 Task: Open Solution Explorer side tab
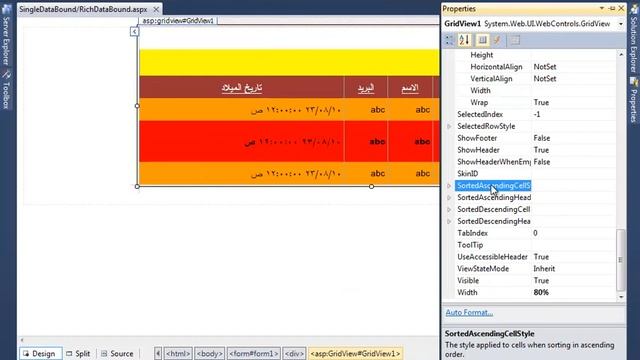coord(633,38)
